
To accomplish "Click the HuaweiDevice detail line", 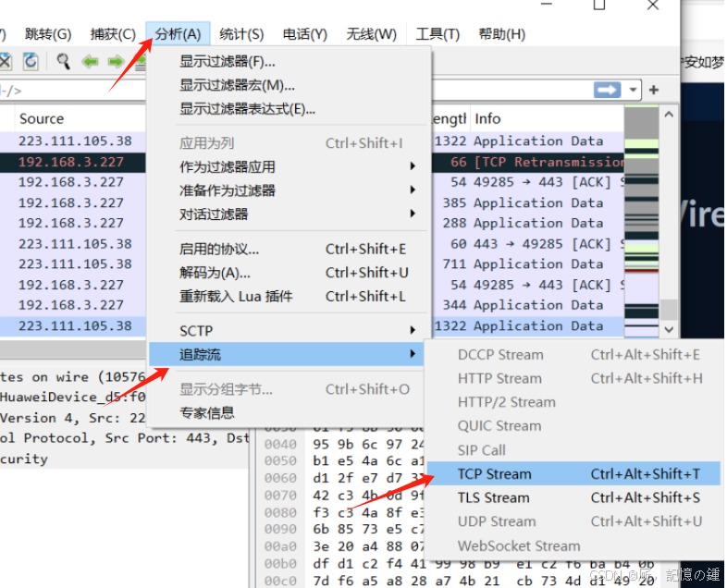I will 73,398.
